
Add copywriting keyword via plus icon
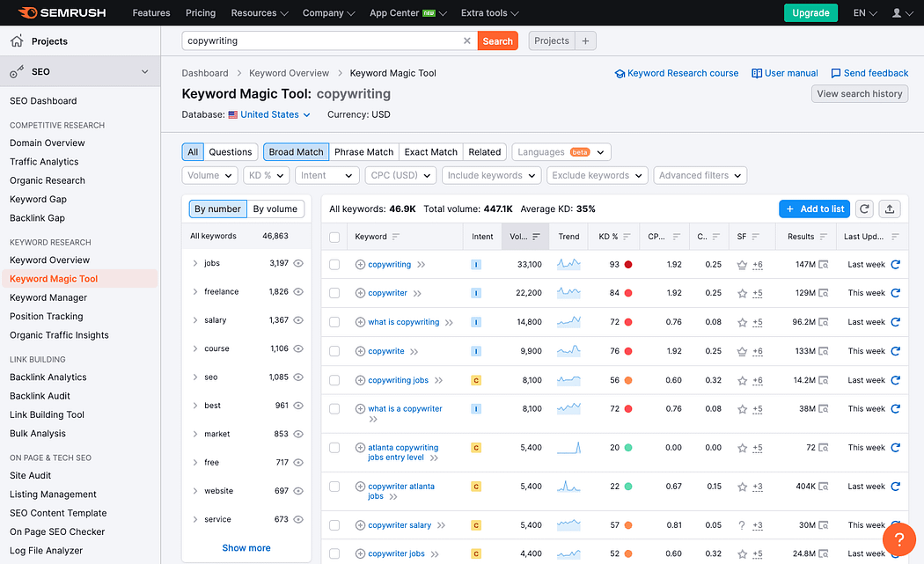coord(360,265)
